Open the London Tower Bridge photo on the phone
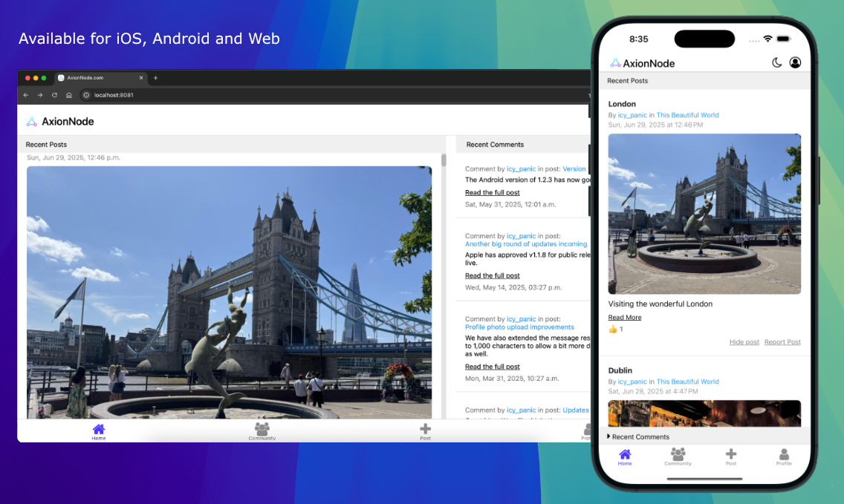The image size is (844, 504). click(x=704, y=214)
